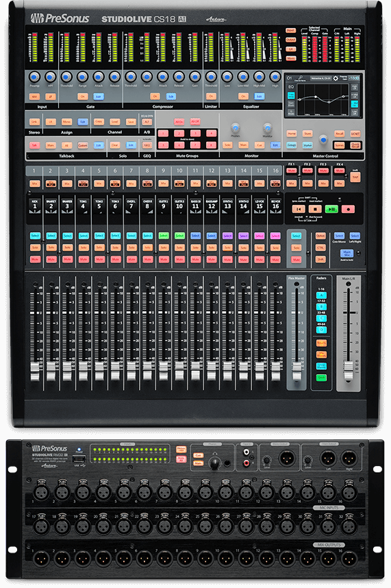Activate Mute Group 1 button
Image resolution: width=391 pixels, height=588 pixels.
tap(163, 134)
